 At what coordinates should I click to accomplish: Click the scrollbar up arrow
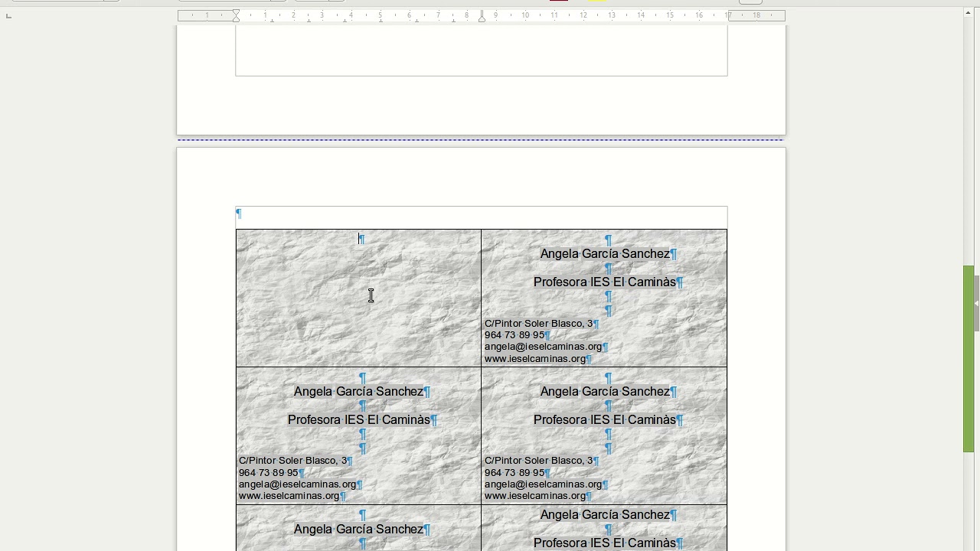[969, 12]
